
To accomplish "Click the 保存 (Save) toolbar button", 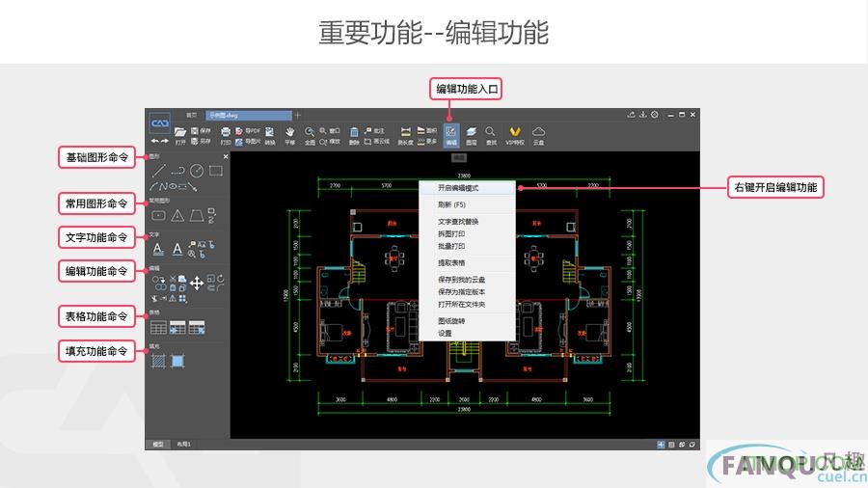I will [202, 130].
